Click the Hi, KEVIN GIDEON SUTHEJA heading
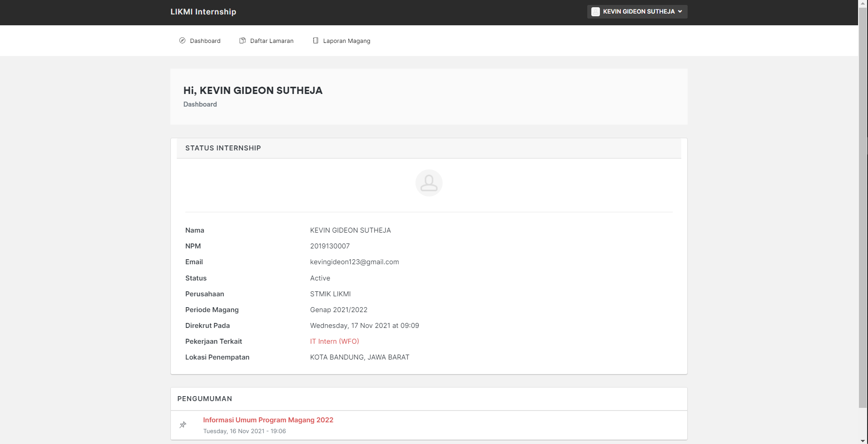Viewport: 868px width, 444px height. click(x=253, y=90)
